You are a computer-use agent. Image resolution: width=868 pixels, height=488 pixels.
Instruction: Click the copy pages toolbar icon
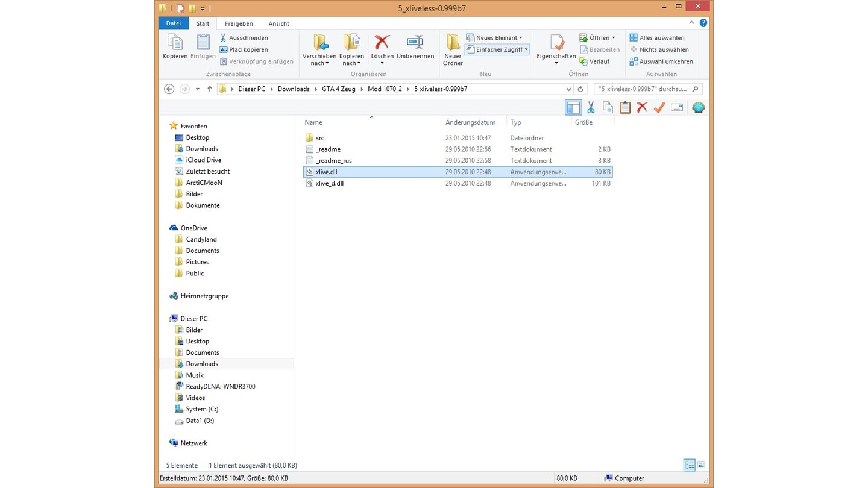(x=608, y=107)
